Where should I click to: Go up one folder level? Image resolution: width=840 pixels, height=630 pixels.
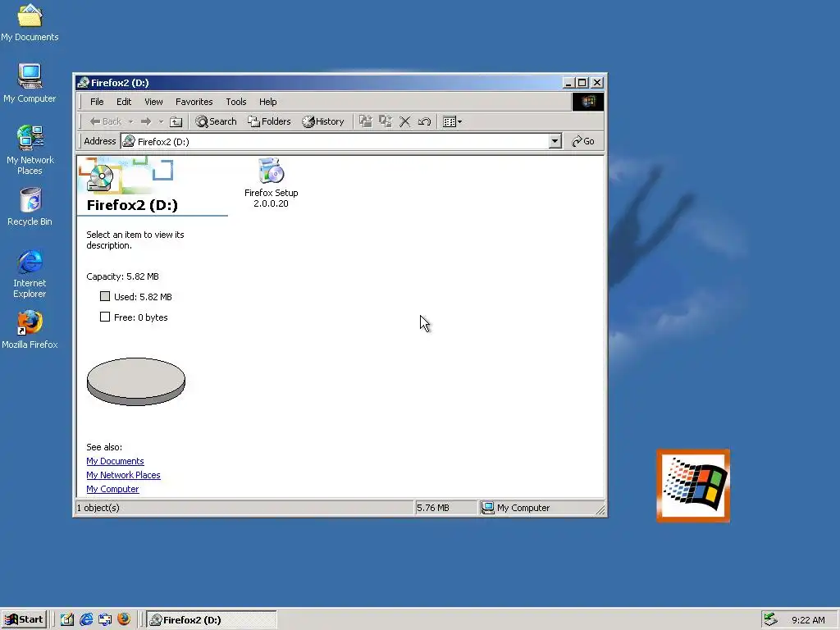[176, 121]
